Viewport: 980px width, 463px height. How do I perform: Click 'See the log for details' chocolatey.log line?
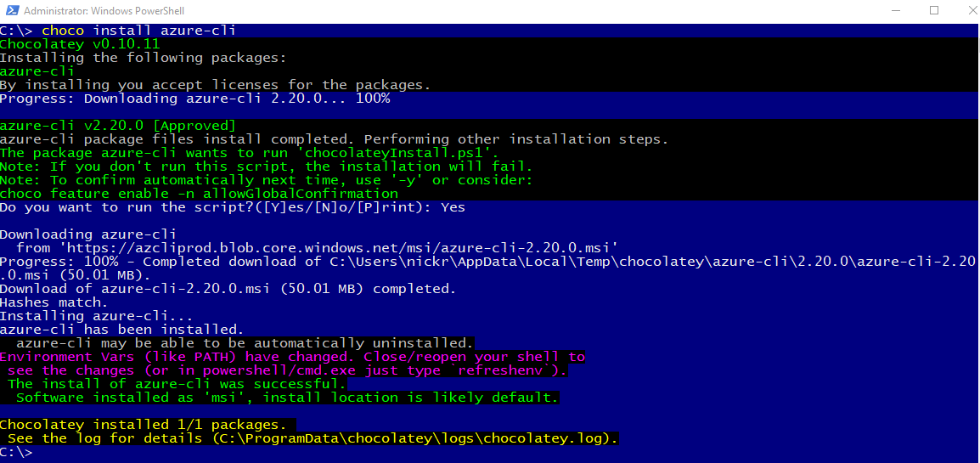[313, 438]
